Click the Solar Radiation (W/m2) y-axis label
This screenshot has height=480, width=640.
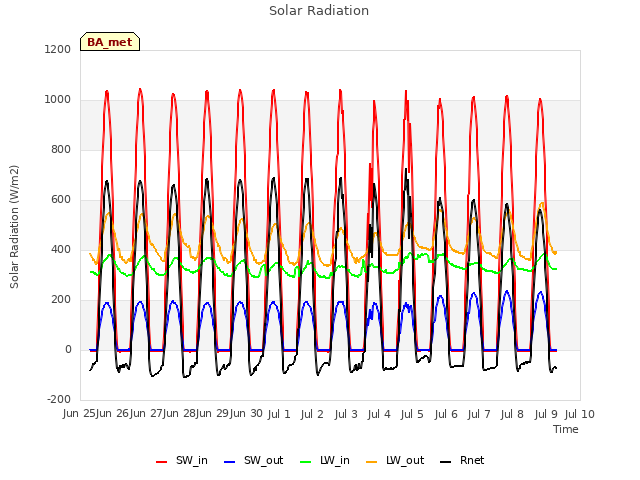click(14, 227)
